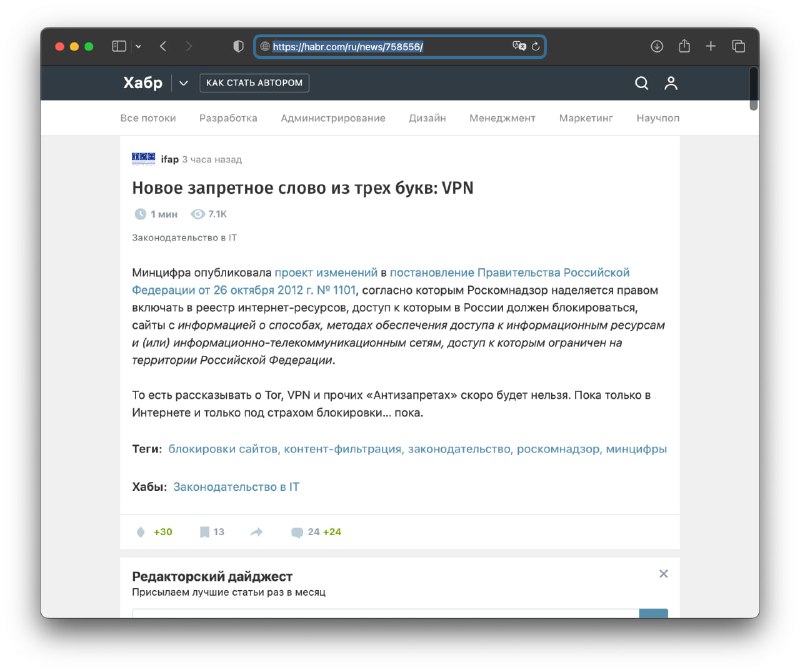Viewport: 800px width, 672px height.
Task: Open the проект изменений link
Action: tap(326, 272)
